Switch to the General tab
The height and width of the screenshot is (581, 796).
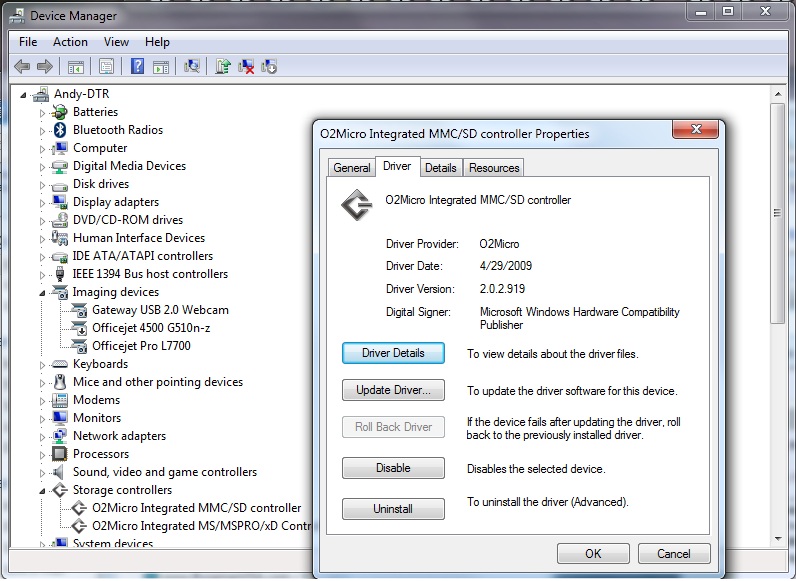(351, 168)
